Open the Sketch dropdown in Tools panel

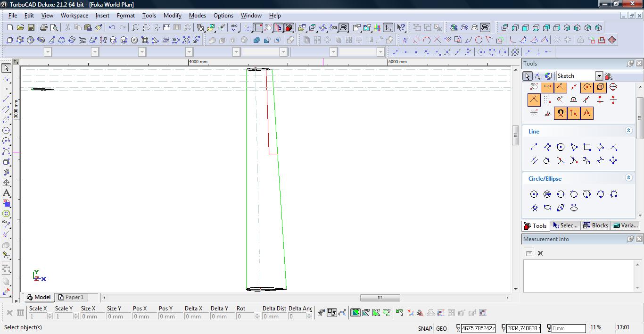point(599,76)
